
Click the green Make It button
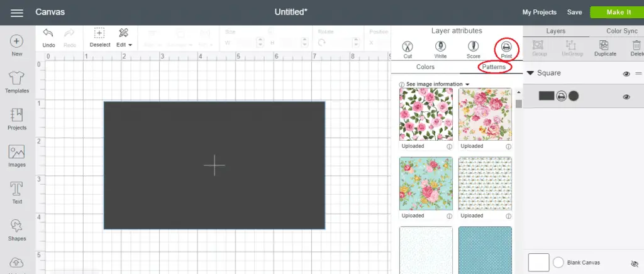[619, 13]
